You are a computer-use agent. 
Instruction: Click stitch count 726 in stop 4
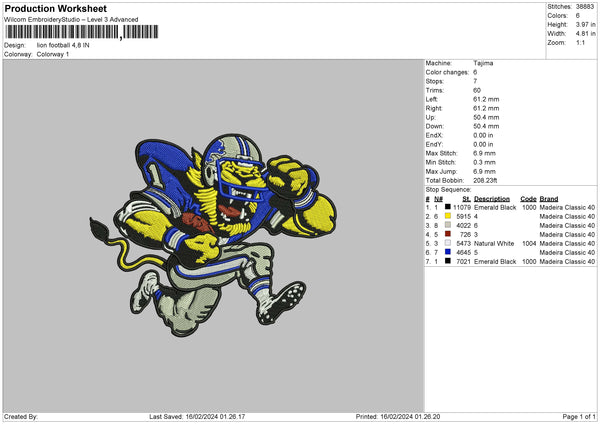coord(465,235)
